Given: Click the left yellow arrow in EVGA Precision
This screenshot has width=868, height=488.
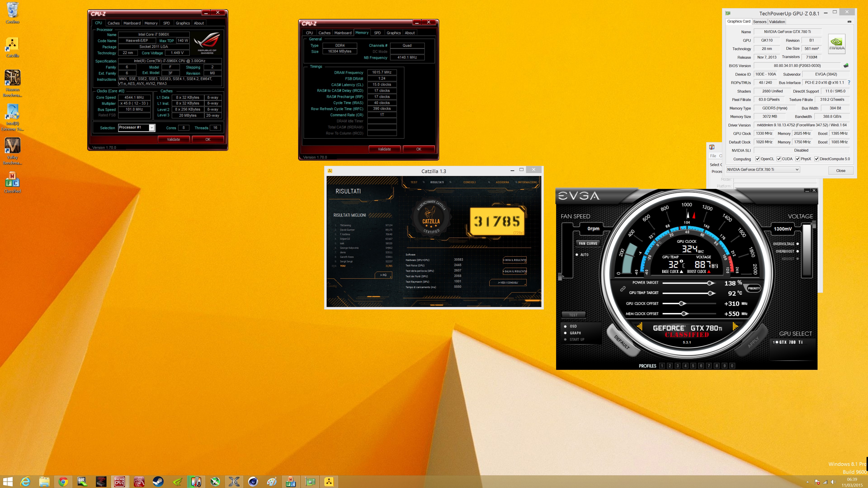Looking at the screenshot, I should tap(640, 326).
